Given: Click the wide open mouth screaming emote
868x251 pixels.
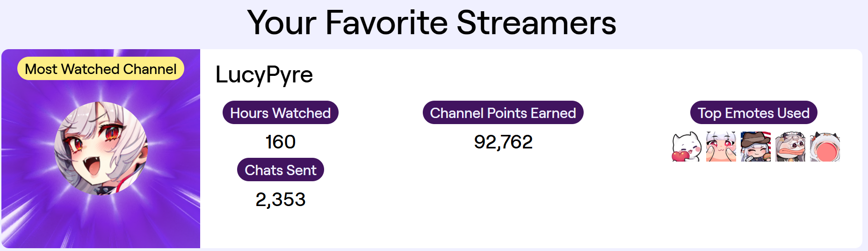Looking at the screenshot, I should click(825, 147).
